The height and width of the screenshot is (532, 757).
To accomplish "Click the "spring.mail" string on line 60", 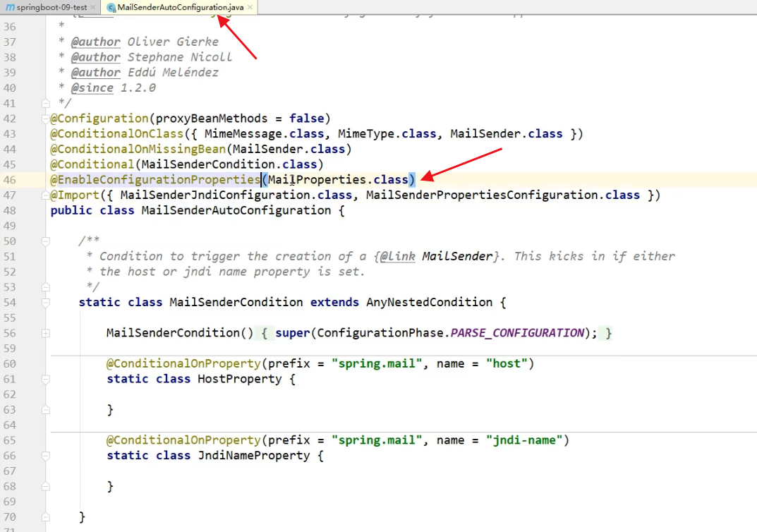I will (377, 363).
